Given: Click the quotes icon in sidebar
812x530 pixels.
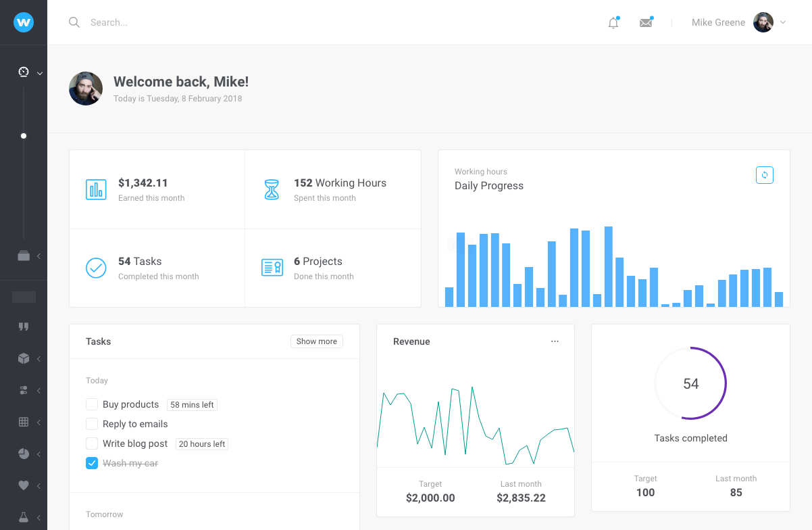Looking at the screenshot, I should (x=24, y=327).
